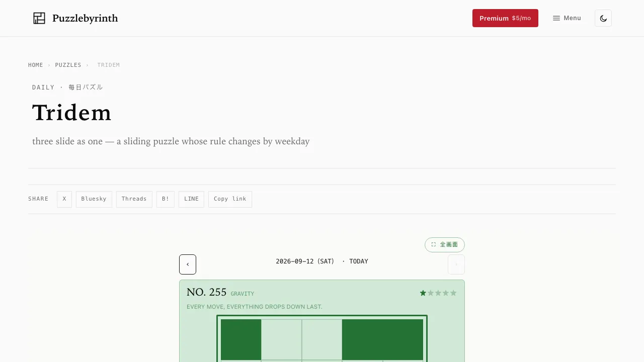The width and height of the screenshot is (644, 362).
Task: Share via the B! bookmark button
Action: (x=166, y=199)
